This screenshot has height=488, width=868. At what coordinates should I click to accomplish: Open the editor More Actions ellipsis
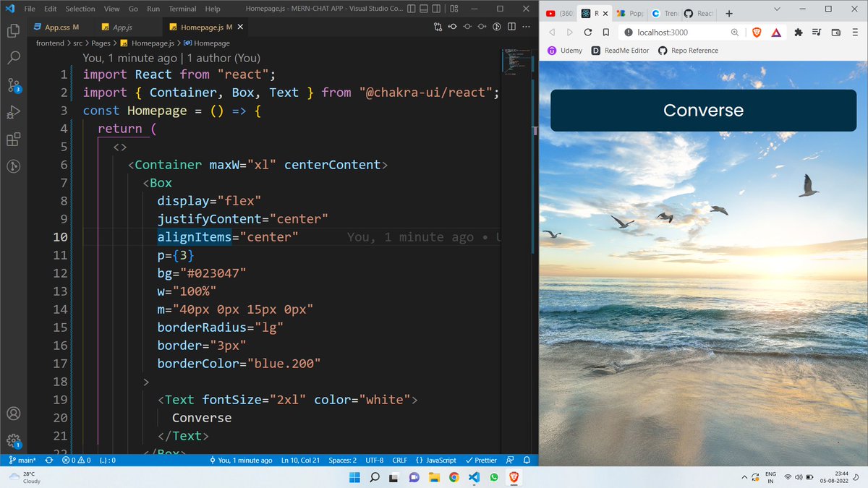pos(526,27)
